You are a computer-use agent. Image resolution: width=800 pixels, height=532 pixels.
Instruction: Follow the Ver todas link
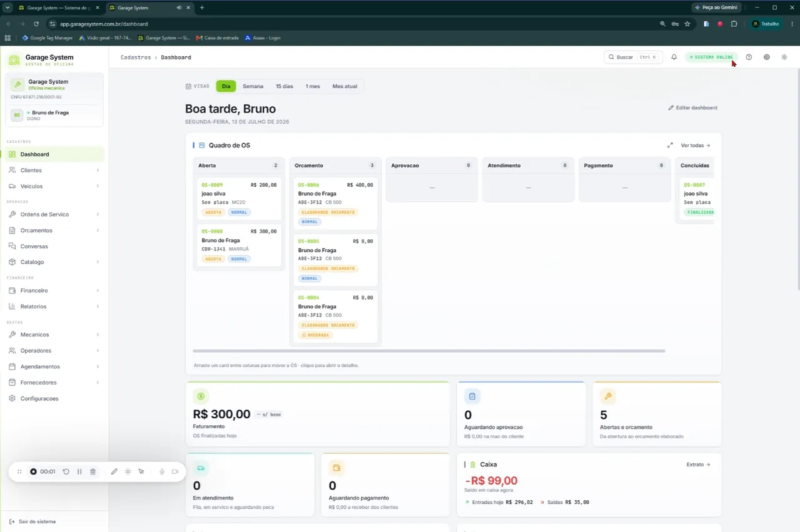tap(696, 145)
